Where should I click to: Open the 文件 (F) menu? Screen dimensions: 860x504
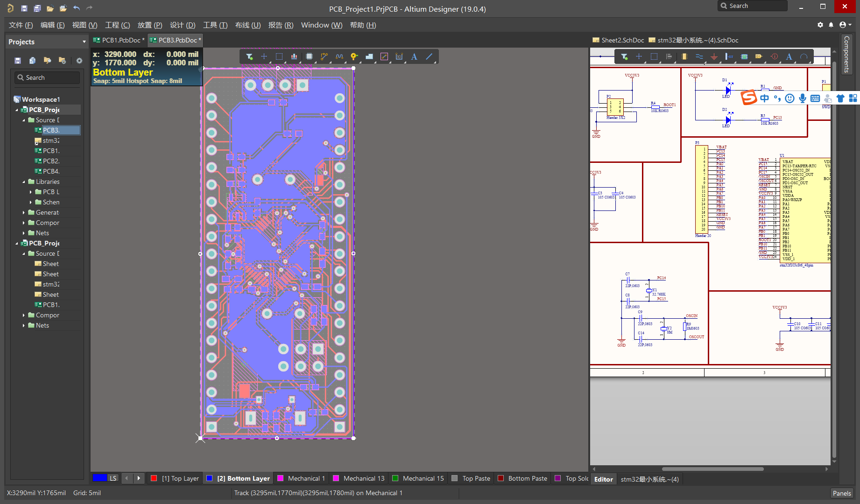21,25
